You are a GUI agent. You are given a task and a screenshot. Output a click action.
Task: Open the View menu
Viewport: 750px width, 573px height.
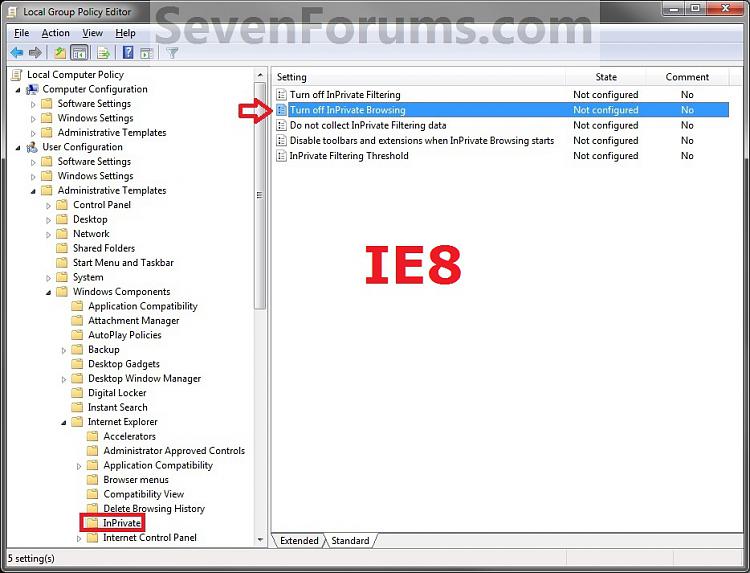click(x=92, y=33)
